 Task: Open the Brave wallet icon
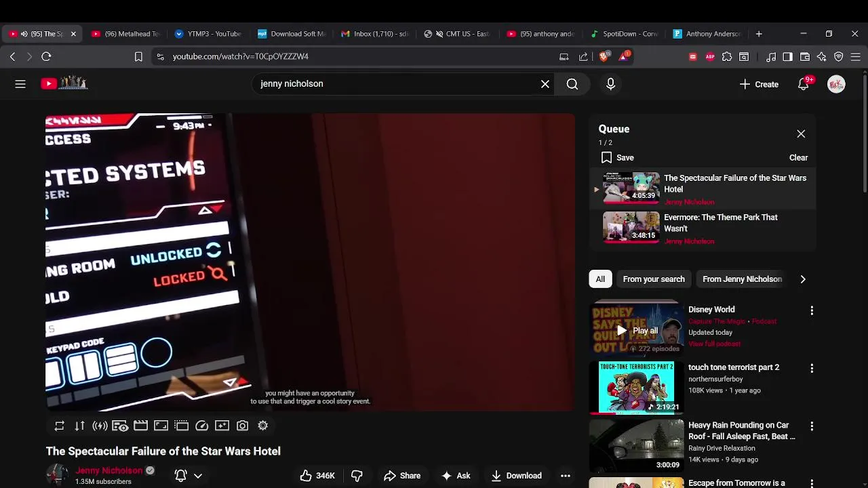[805, 57]
